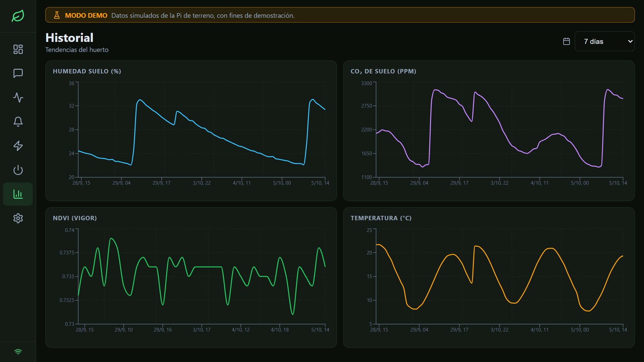Image resolution: width=644 pixels, height=362 pixels.
Task: Click the Historial page heading
Action: (x=69, y=37)
